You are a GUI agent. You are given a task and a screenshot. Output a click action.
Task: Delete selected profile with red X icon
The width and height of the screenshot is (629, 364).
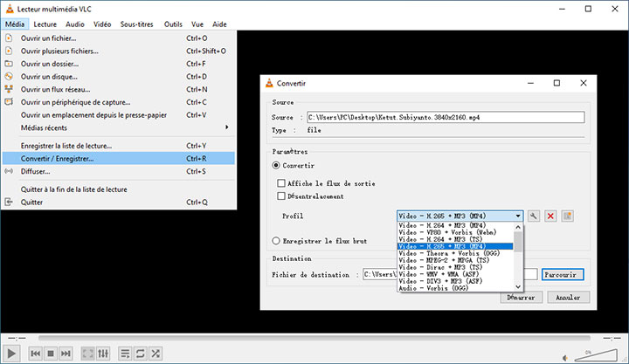tap(550, 216)
